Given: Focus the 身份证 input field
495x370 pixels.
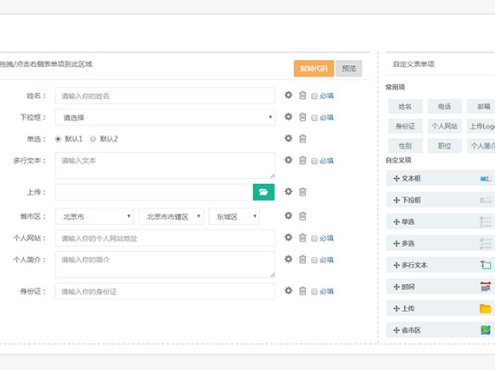Looking at the screenshot, I should point(165,291).
